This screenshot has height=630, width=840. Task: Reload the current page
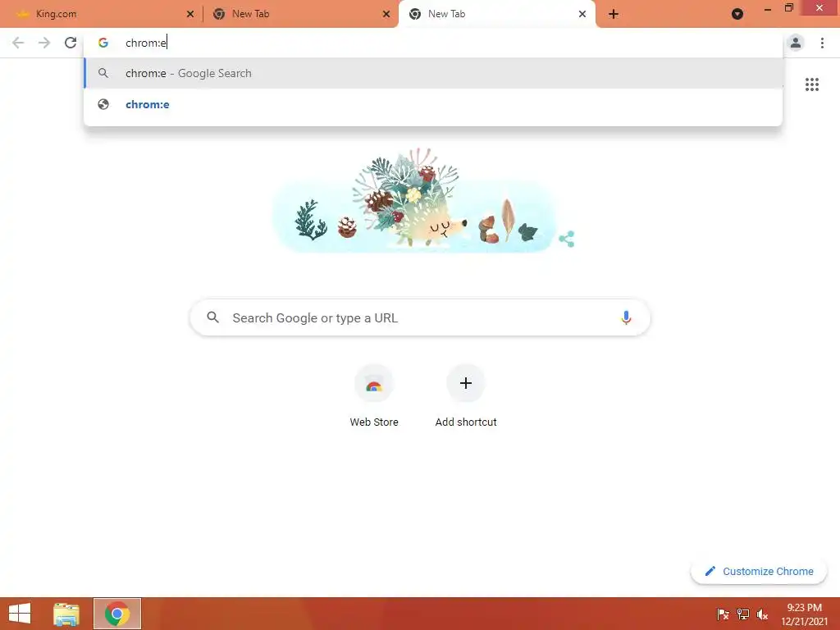click(71, 43)
